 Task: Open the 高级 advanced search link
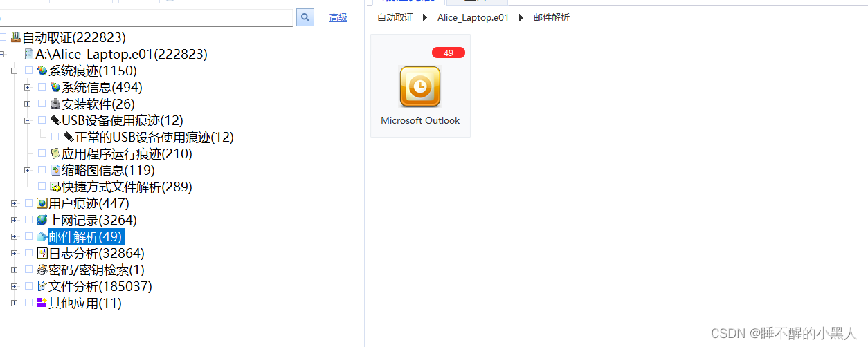coord(338,18)
